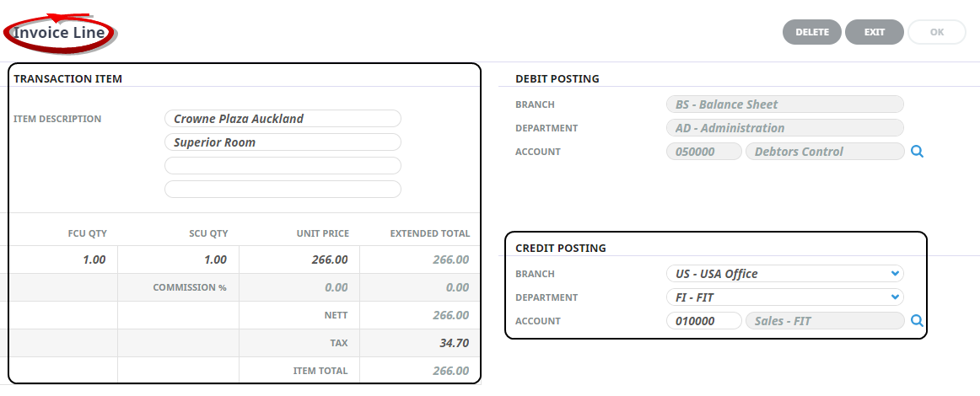This screenshot has width=980, height=396.
Task: Edit the Crowne Plaza Auckland description field
Action: [x=283, y=119]
